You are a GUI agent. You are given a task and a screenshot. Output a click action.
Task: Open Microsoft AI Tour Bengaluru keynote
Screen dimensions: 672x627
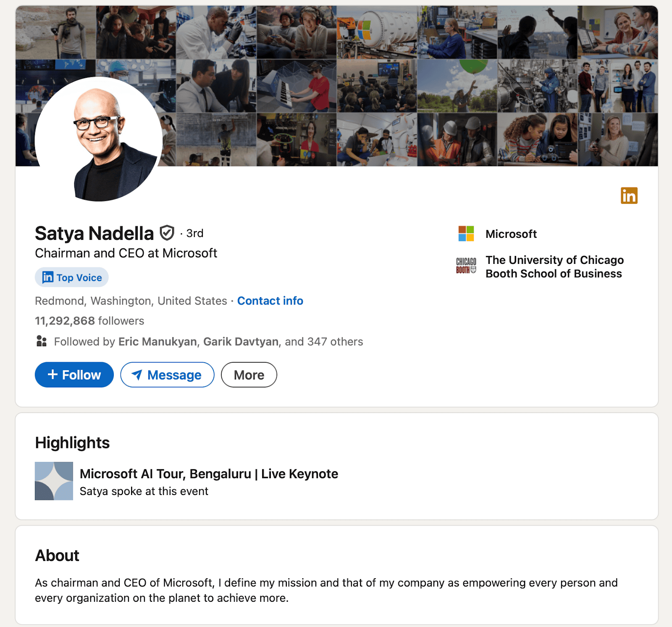(x=209, y=474)
